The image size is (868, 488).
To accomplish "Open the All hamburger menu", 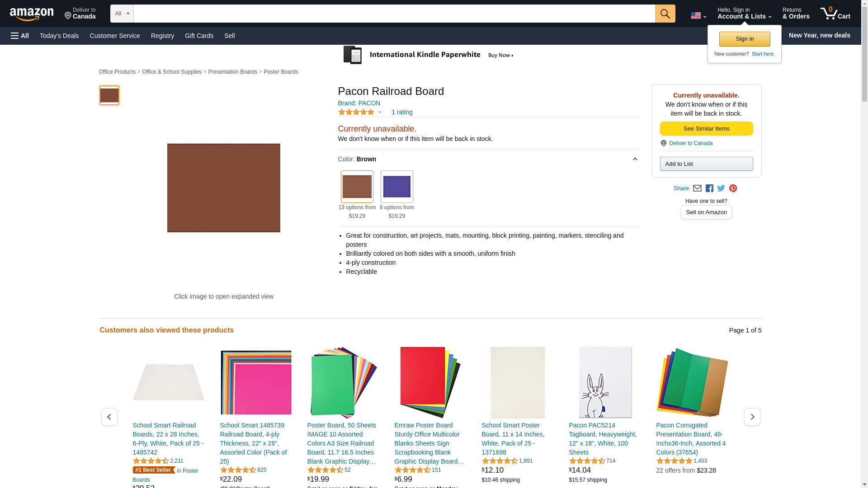I will (x=20, y=36).
